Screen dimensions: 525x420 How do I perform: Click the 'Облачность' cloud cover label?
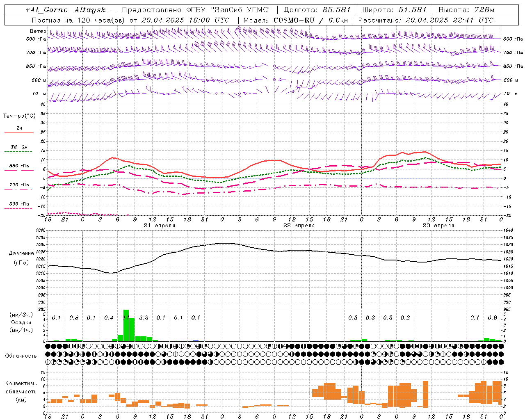point(21,356)
